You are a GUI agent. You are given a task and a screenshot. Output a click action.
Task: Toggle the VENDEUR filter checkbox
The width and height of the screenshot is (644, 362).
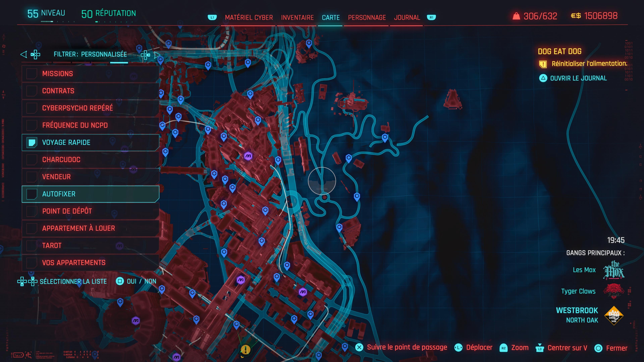point(32,177)
